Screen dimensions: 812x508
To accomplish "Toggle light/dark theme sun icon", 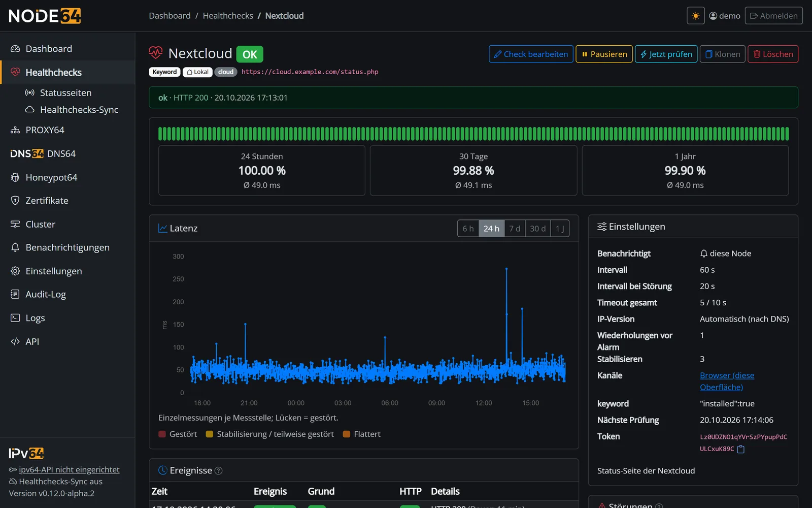I will 695,16.
